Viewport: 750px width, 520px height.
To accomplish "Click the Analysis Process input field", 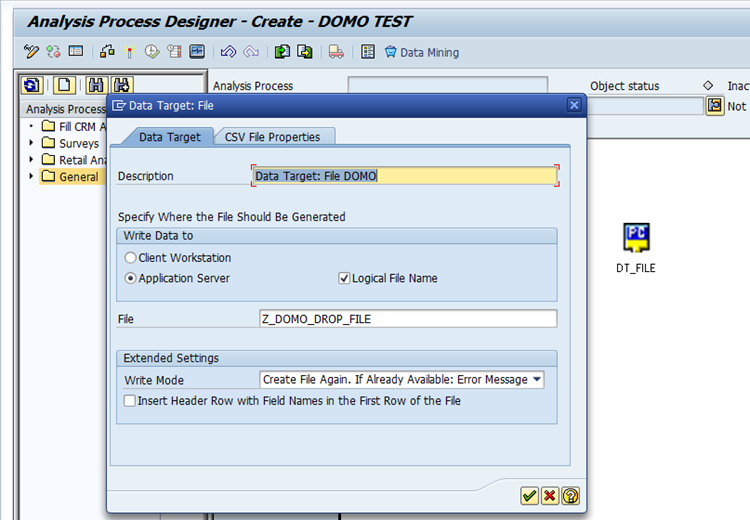I will (447, 85).
